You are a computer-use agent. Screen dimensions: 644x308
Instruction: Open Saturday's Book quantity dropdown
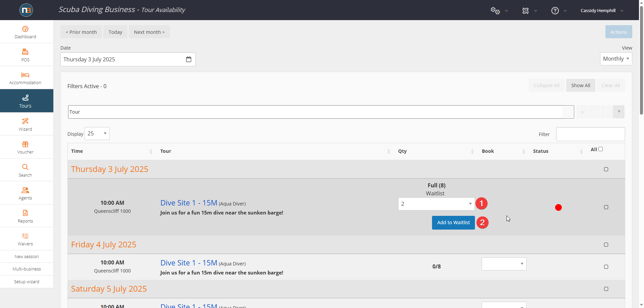pos(504,305)
